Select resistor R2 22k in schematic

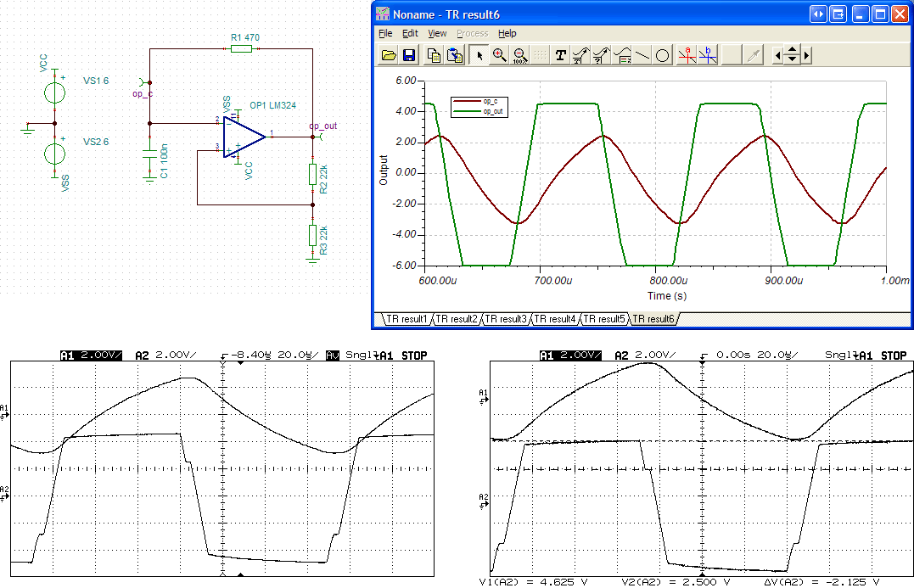[x=312, y=174]
